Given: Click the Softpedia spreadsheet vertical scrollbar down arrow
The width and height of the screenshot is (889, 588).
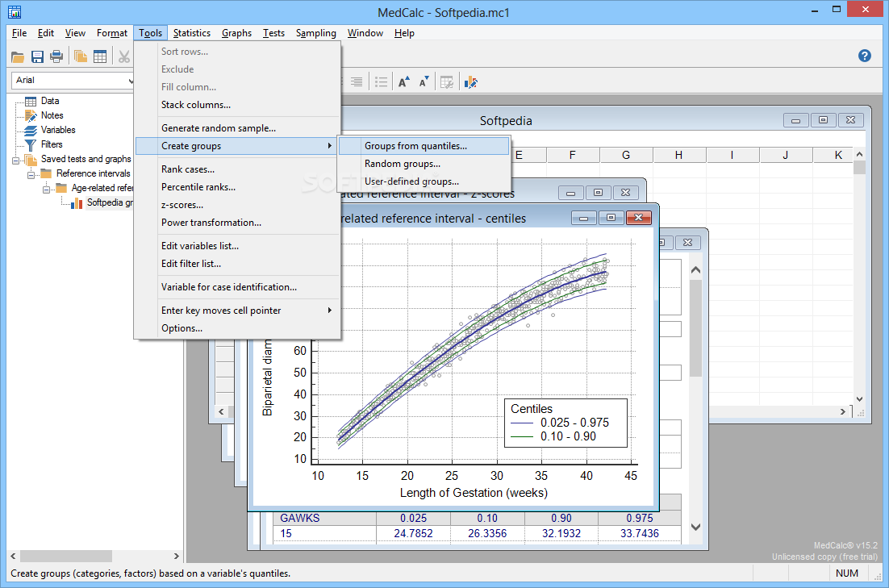Looking at the screenshot, I should 859,399.
